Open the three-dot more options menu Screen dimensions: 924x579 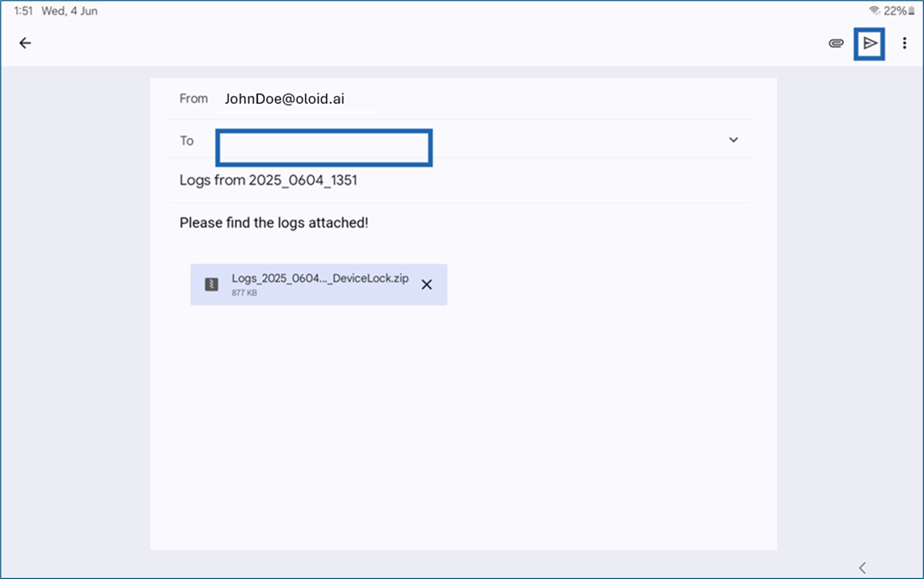[905, 43]
